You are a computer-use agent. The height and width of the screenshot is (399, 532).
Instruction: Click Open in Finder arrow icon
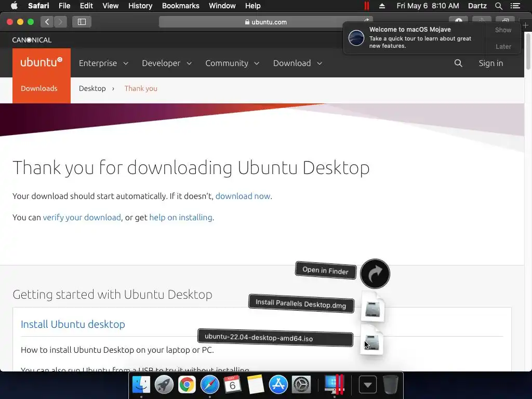[375, 274]
